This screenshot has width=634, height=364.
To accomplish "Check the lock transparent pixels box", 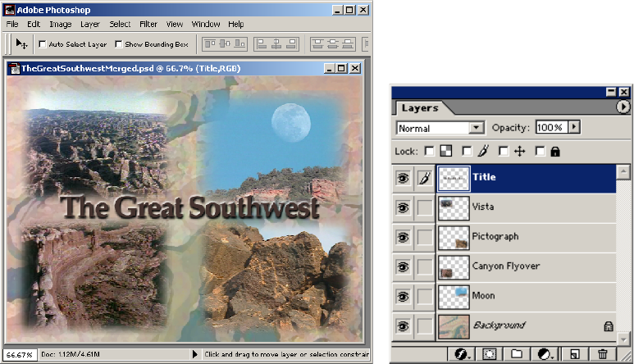I will tap(430, 151).
